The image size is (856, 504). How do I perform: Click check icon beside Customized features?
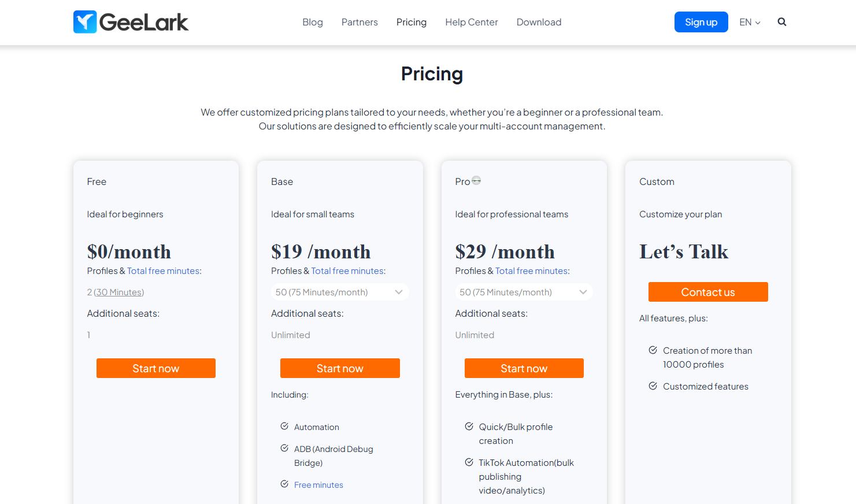(653, 386)
